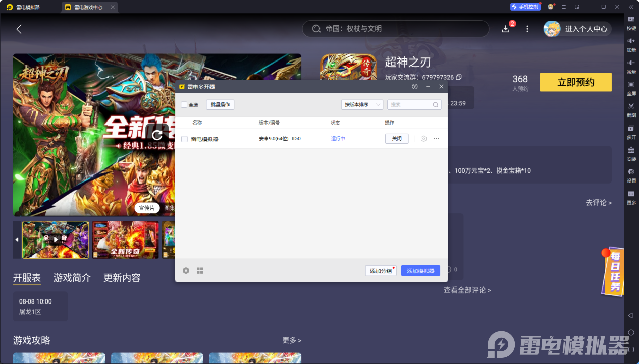Click the 每日任务 daily task badge

[613, 271]
